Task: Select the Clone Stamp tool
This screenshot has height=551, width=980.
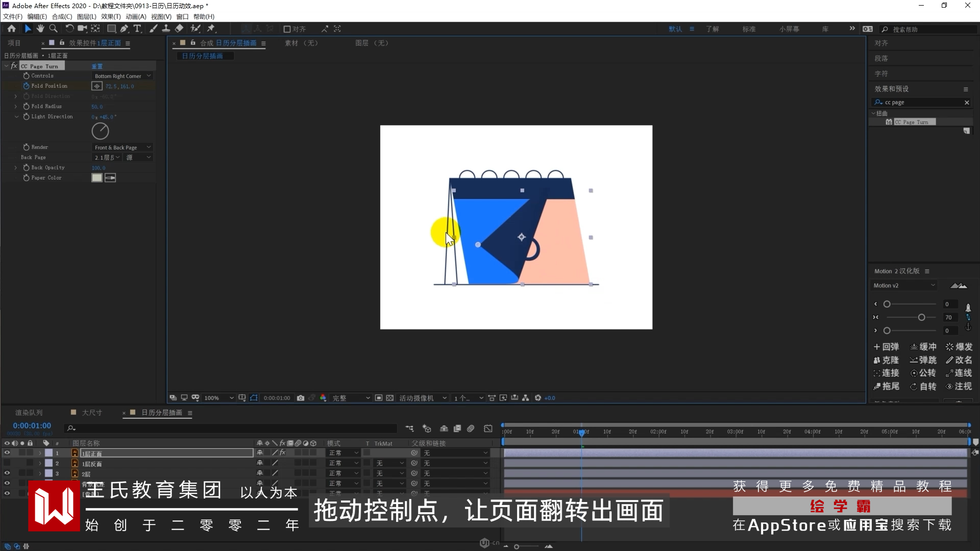Action: pos(166,29)
